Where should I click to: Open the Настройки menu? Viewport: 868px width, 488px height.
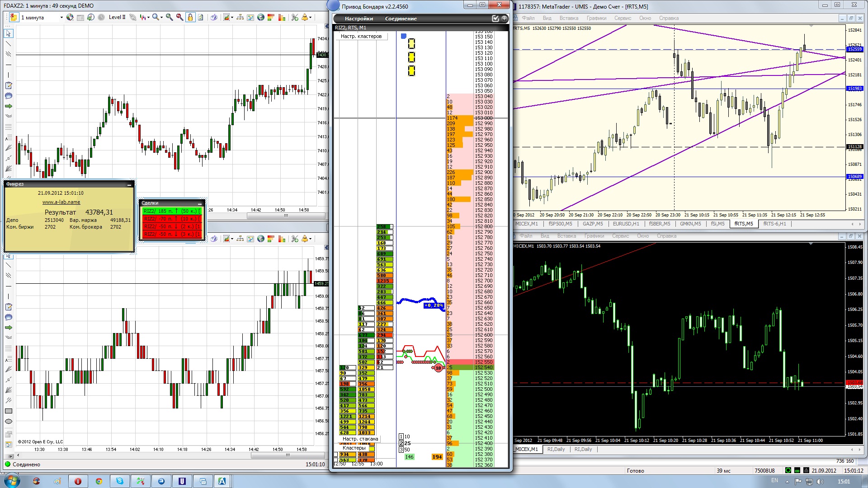(x=359, y=19)
